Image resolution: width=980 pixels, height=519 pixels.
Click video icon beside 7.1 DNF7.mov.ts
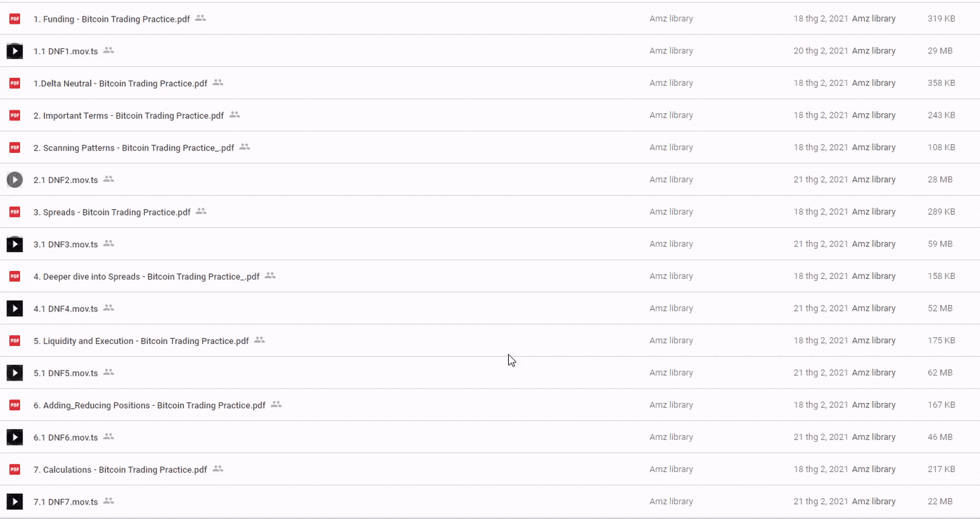(x=14, y=502)
